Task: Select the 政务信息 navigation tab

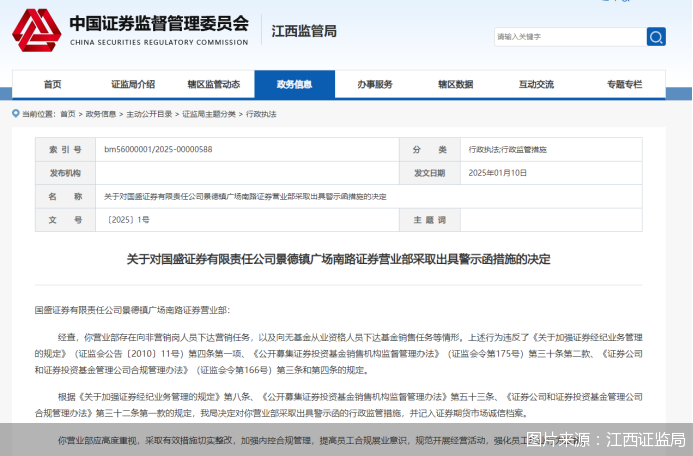Action: pos(294,84)
